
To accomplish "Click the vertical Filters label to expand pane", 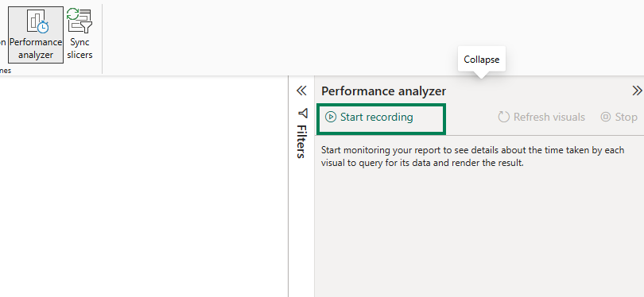I will [x=302, y=141].
